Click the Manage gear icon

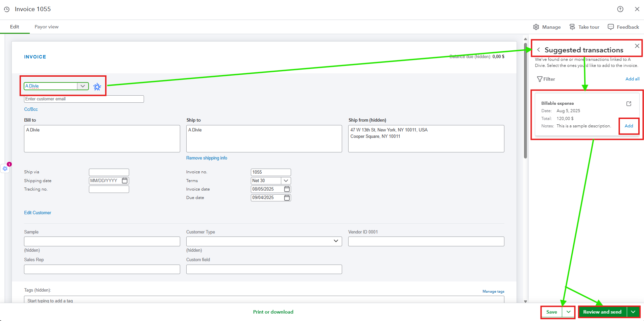[536, 27]
